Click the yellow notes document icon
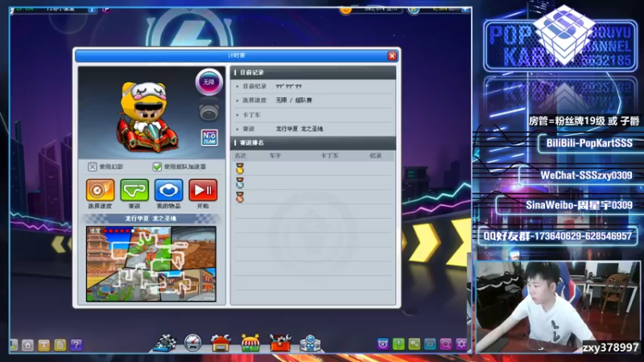The width and height of the screenshot is (644, 362). tap(60, 345)
